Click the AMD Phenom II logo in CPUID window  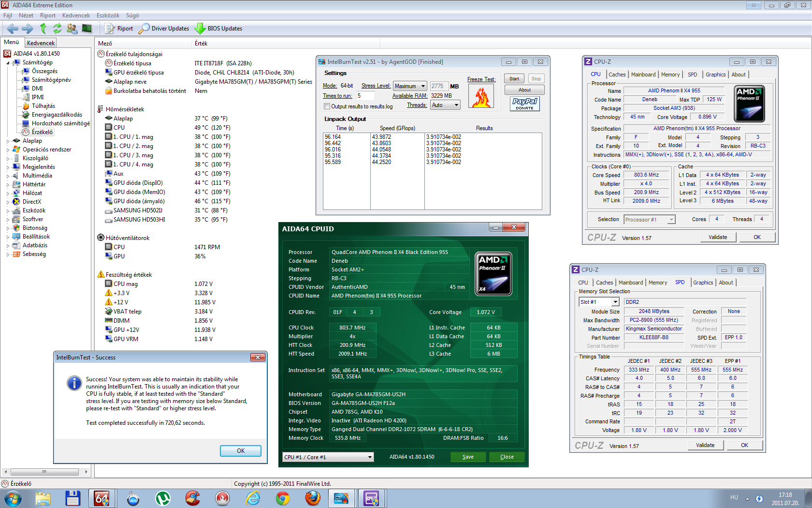[493, 273]
